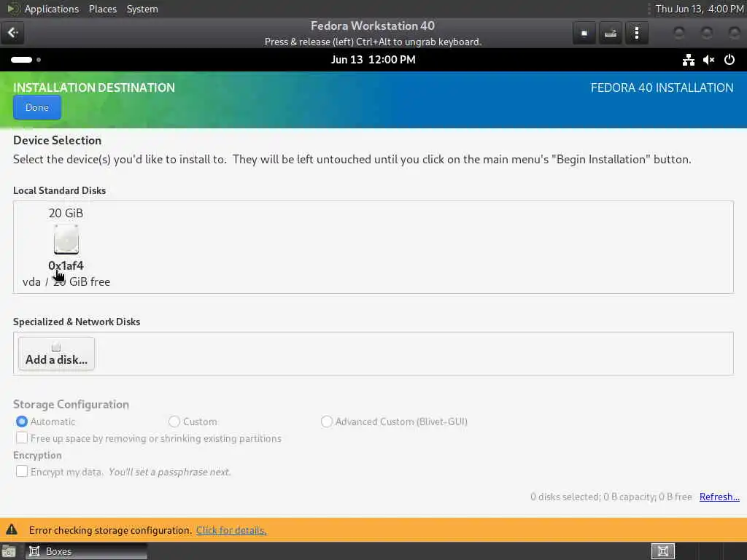Viewport: 747px width, 560px height.
Task: Click the GNOME activities pill indicator
Action: (21, 60)
